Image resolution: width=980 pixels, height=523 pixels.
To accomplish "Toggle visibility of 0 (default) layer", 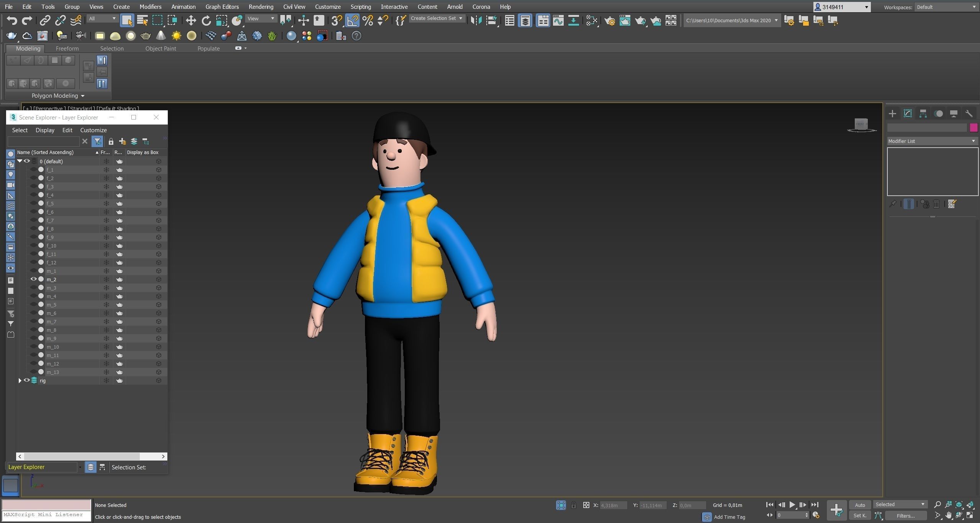I will click(x=27, y=161).
